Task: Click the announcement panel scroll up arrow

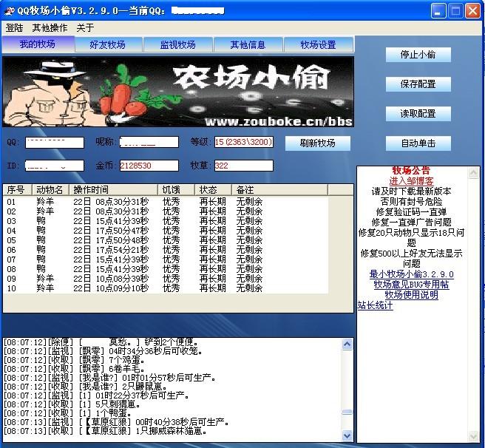Action: 474,173
